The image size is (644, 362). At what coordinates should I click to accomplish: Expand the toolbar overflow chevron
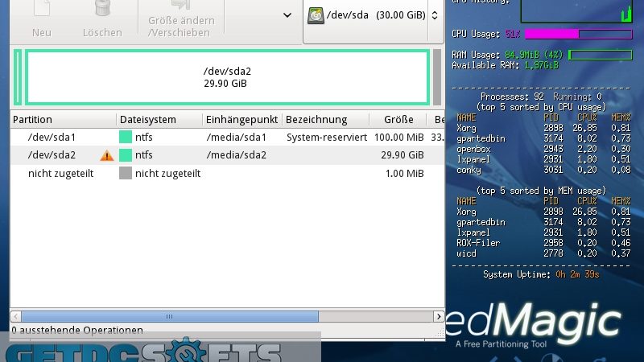coord(287,15)
